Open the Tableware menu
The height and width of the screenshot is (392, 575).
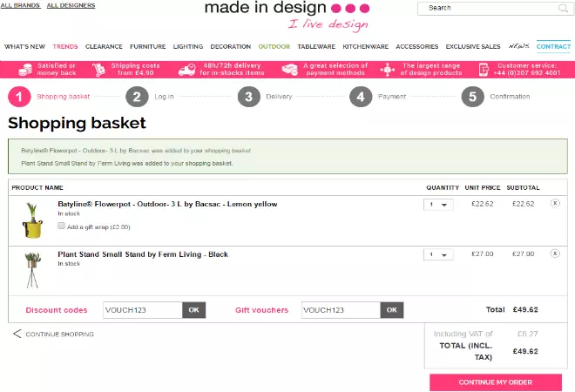pos(316,46)
